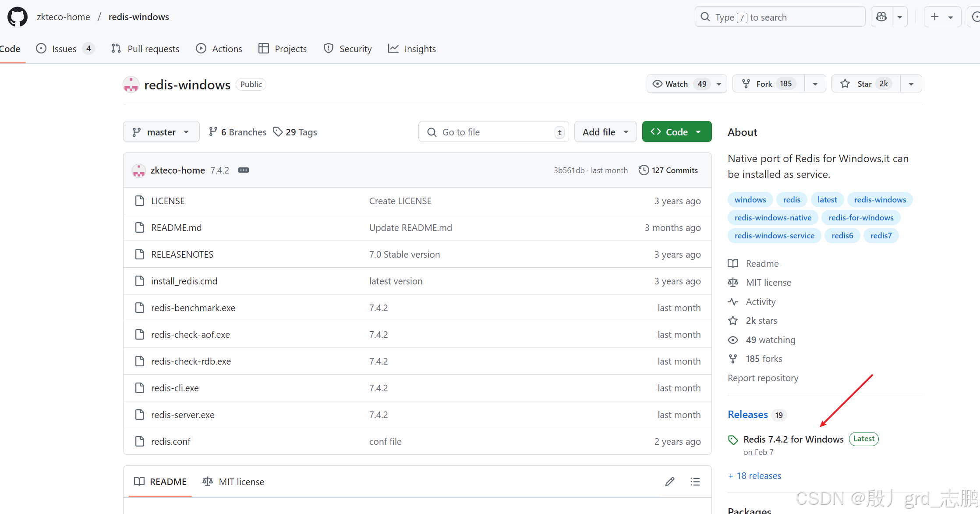Open Redis 7.4.2 for Windows release
The width and height of the screenshot is (980, 514).
click(x=793, y=439)
